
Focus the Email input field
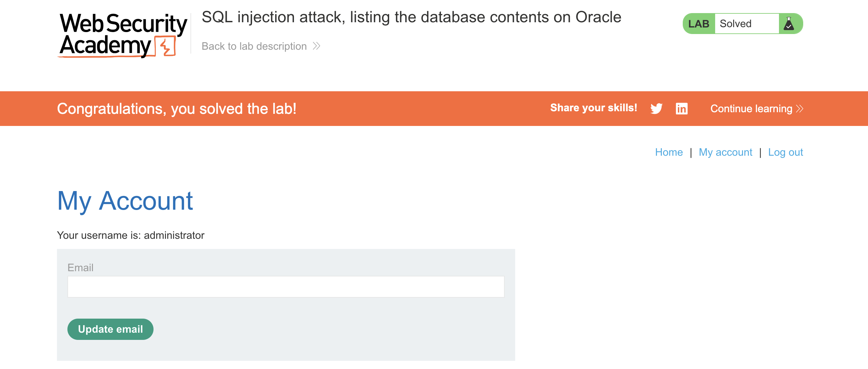[286, 287]
